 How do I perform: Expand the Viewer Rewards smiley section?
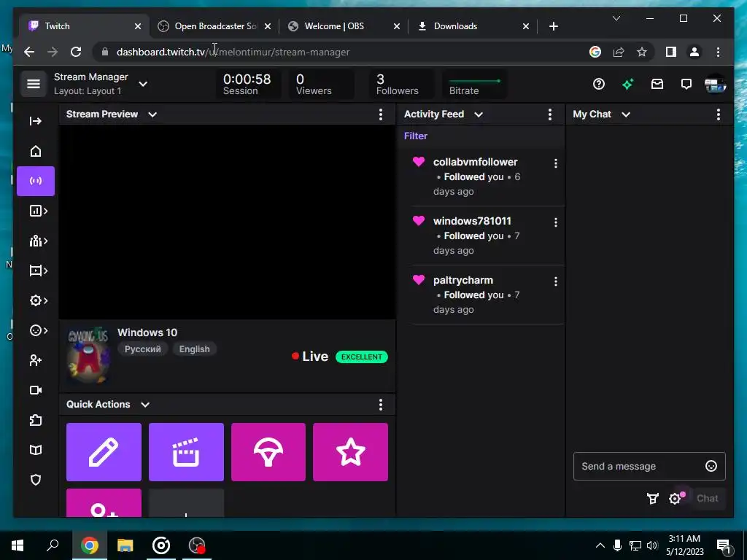[38, 330]
